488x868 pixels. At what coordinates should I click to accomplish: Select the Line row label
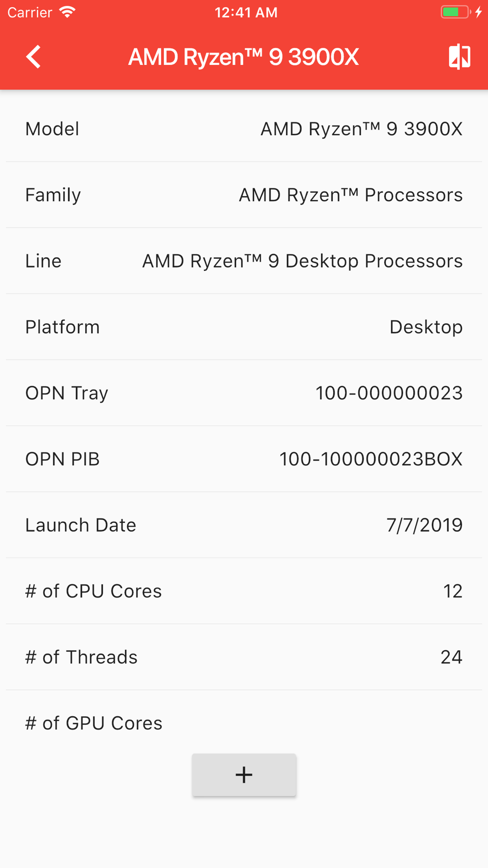tap(43, 261)
